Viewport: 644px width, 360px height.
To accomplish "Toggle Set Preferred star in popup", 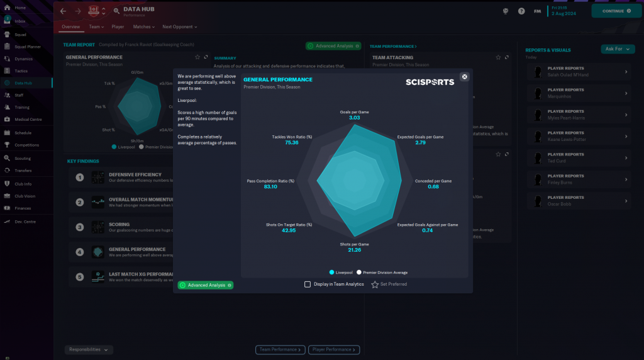I will 375,284.
